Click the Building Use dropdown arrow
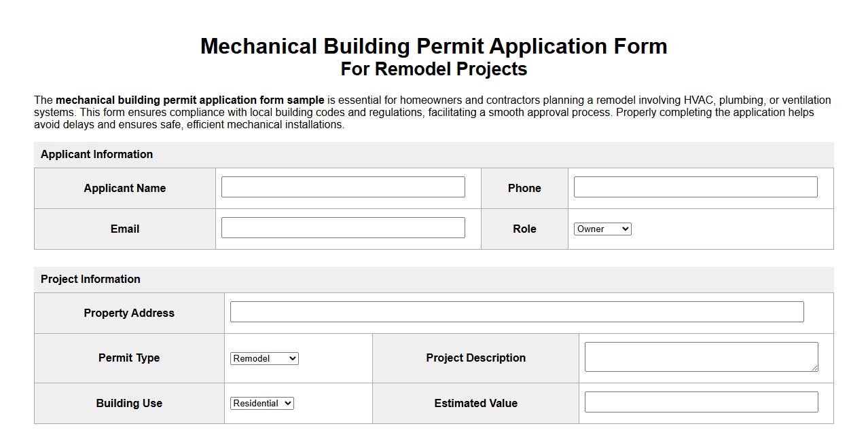Viewport: 868px width, 441px height. click(x=287, y=403)
